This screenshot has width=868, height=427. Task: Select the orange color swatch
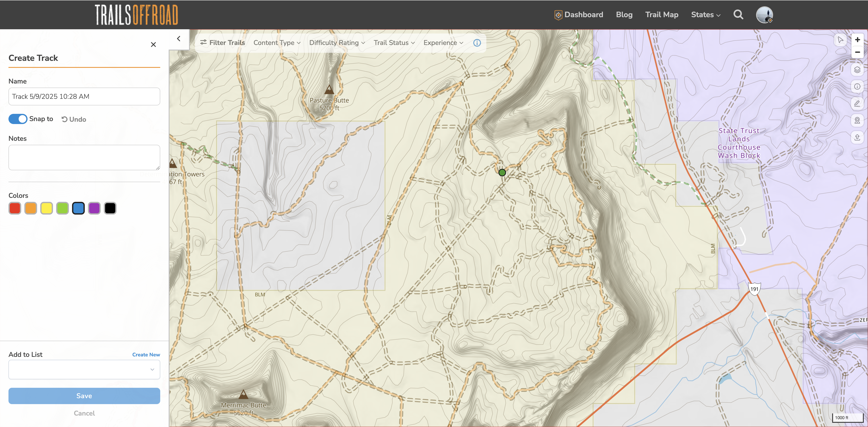[31, 208]
